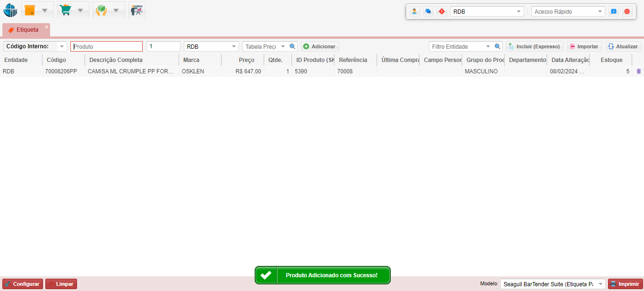Open the orange box stock menu
Image resolution: width=644 pixels, height=291 pixels.
pyautogui.click(x=30, y=10)
